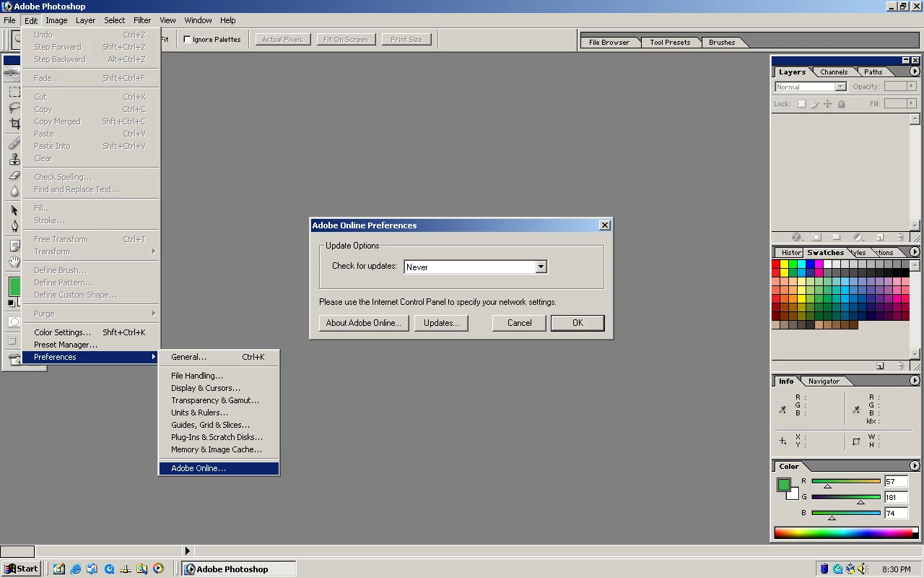Select the Pen tool

click(14, 226)
